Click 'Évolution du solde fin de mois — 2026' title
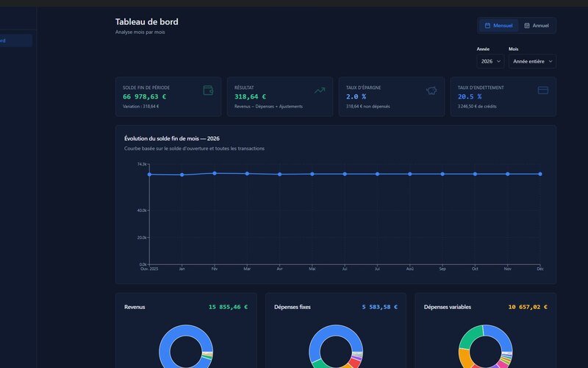588x368 pixels. 172,138
